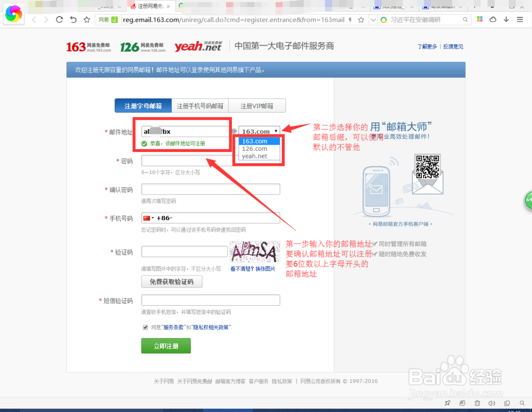Screen dimensions: 532x412
Task: Bookmark page with the left star icon
Action: pos(87,20)
